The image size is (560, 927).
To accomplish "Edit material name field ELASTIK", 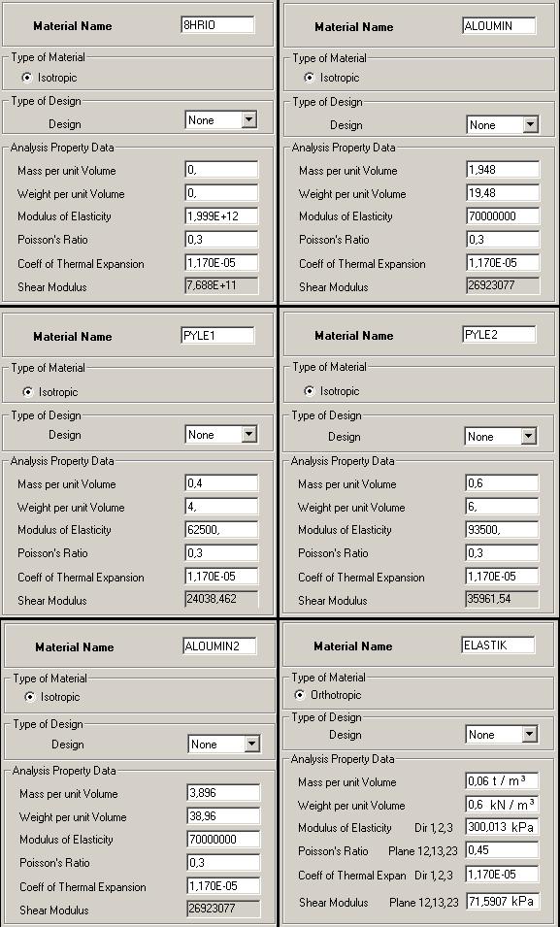I will pos(498,645).
